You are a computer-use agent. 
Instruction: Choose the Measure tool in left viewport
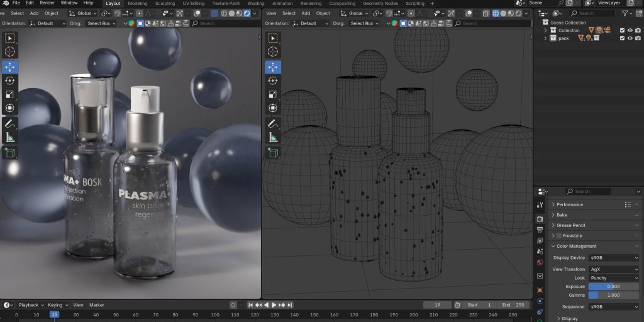10,137
